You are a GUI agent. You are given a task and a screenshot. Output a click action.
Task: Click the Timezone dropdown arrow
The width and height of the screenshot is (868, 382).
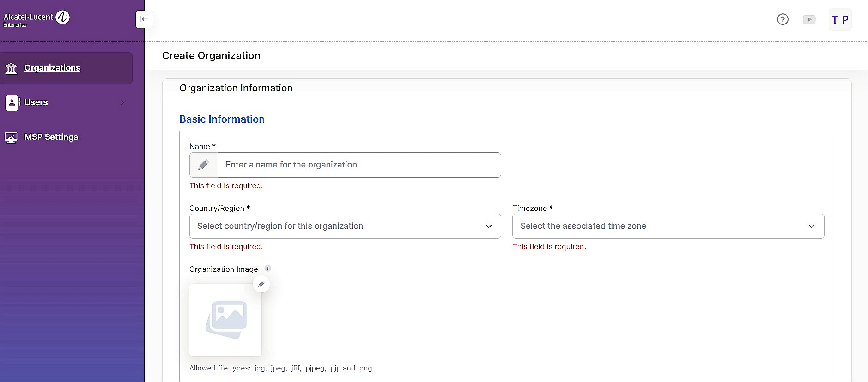pyautogui.click(x=811, y=226)
